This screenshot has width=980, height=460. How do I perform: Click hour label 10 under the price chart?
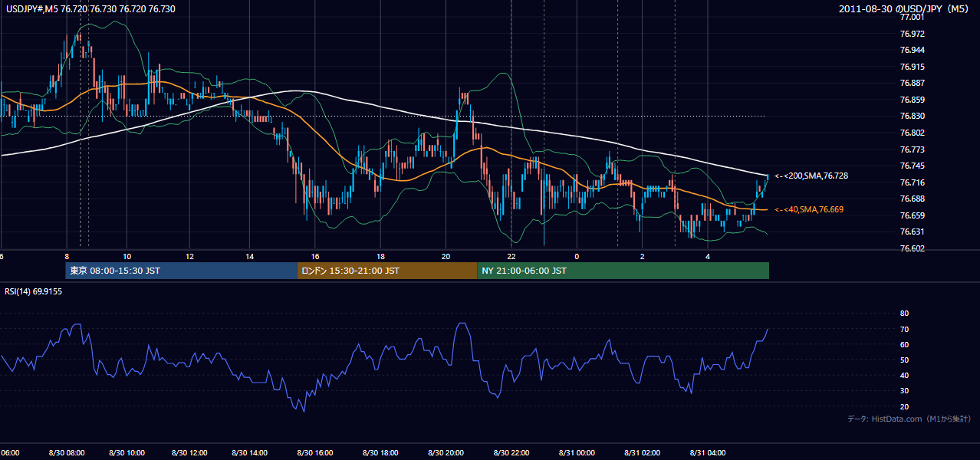click(127, 256)
